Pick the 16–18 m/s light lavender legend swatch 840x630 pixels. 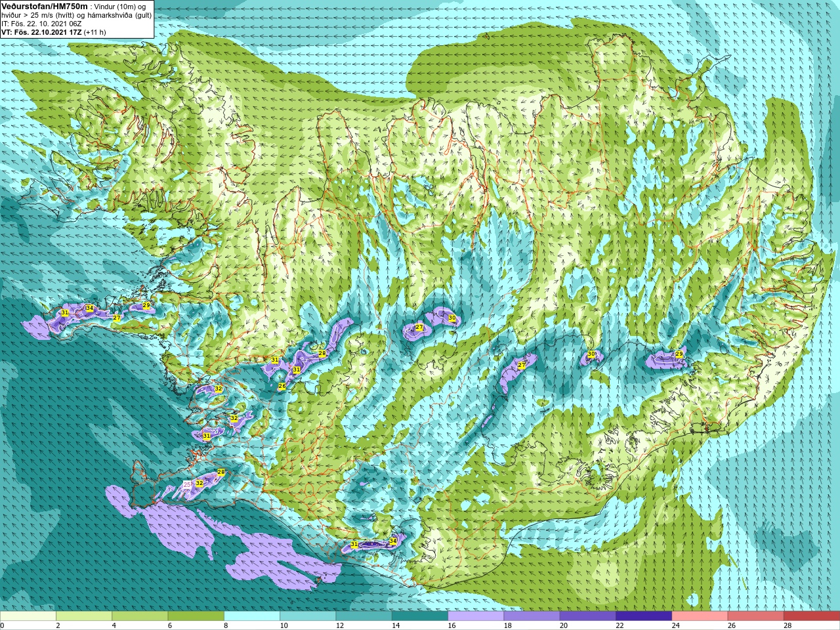476,616
